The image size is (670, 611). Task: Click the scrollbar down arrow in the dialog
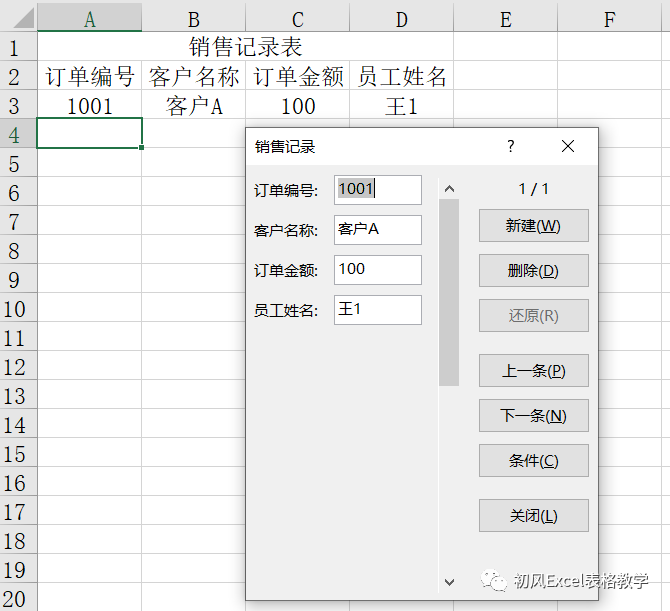[x=449, y=582]
